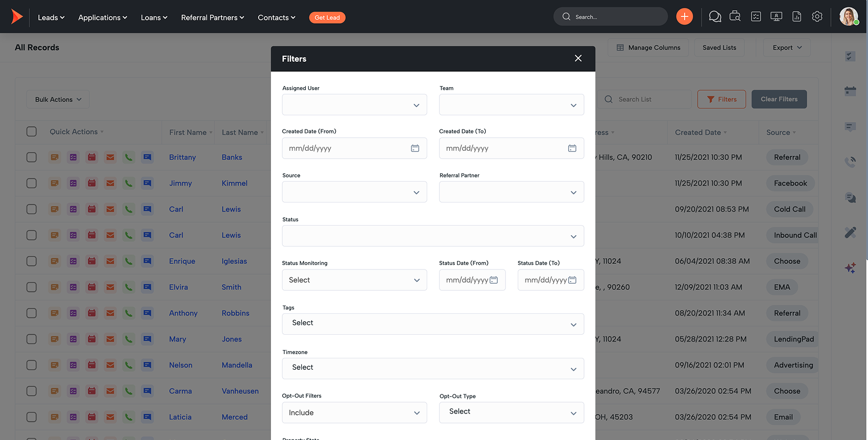Click the Get Lead button
Viewport: 868px width, 440px height.
pos(327,17)
